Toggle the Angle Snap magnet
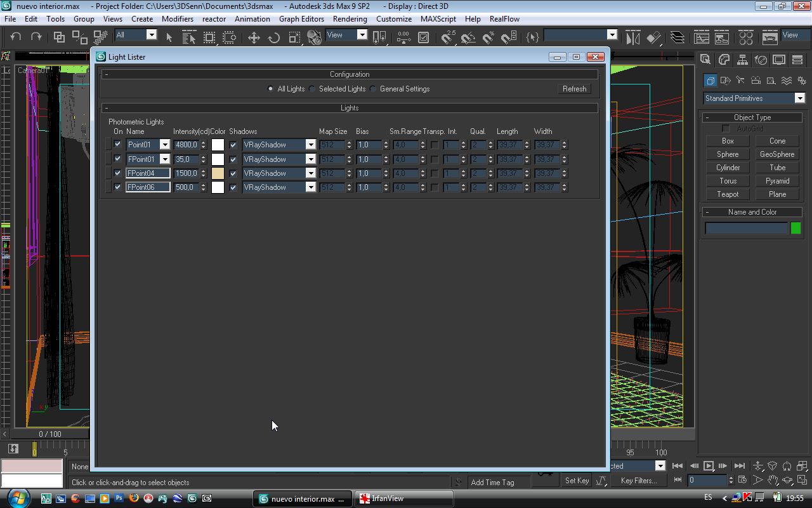 pos(468,37)
